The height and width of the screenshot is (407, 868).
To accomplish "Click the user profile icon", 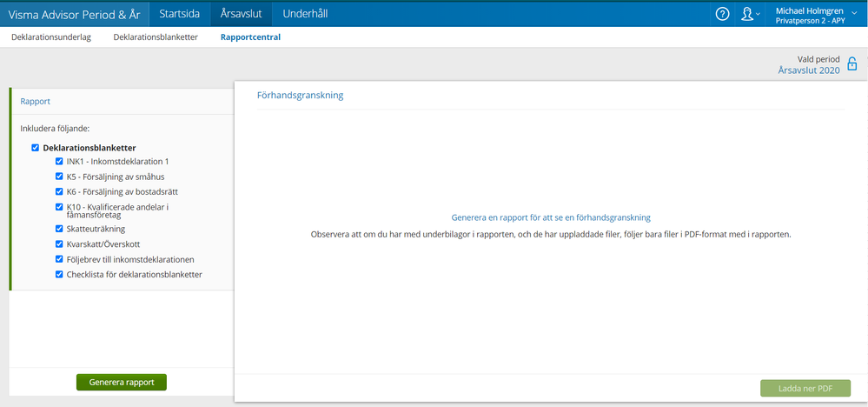I will click(745, 14).
